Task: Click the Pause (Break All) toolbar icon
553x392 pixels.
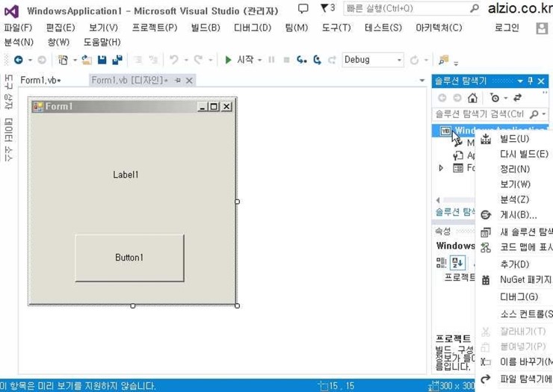Action: coord(271,60)
